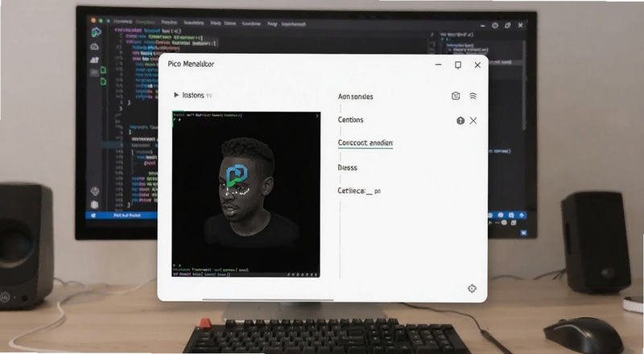Screen dimensions: 644x354
Task: Select the Dıcess entry
Action: pyautogui.click(x=347, y=167)
